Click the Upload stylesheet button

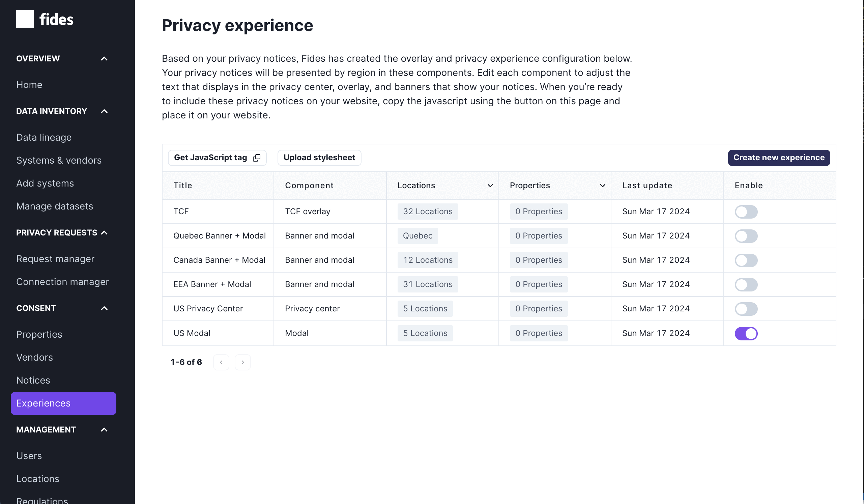[x=319, y=157]
